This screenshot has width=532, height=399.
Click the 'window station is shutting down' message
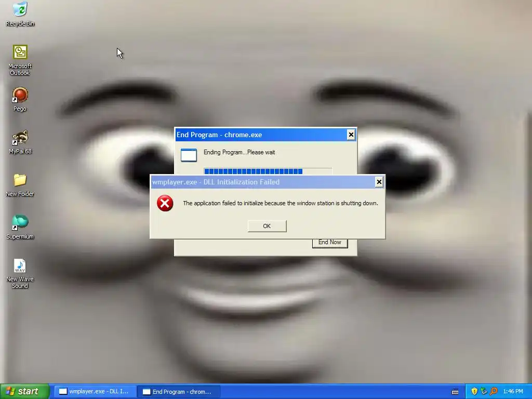pyautogui.click(x=280, y=203)
